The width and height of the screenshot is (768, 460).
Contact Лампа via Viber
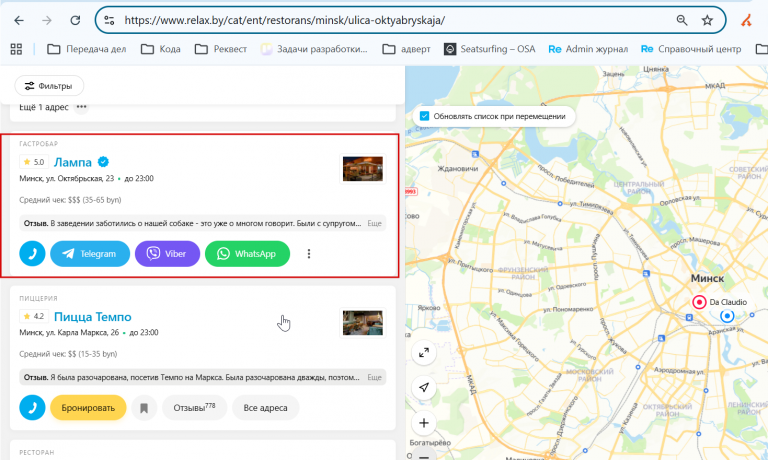[168, 254]
